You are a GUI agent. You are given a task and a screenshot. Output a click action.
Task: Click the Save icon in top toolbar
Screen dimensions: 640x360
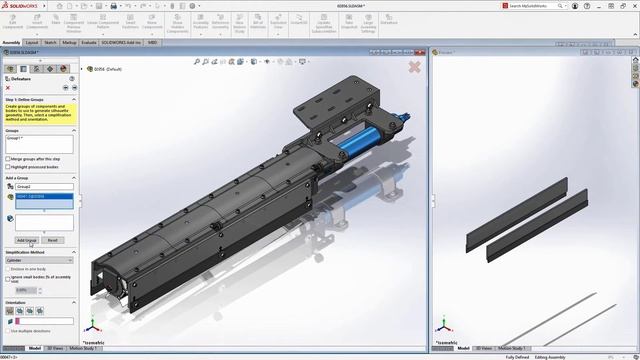99,6
